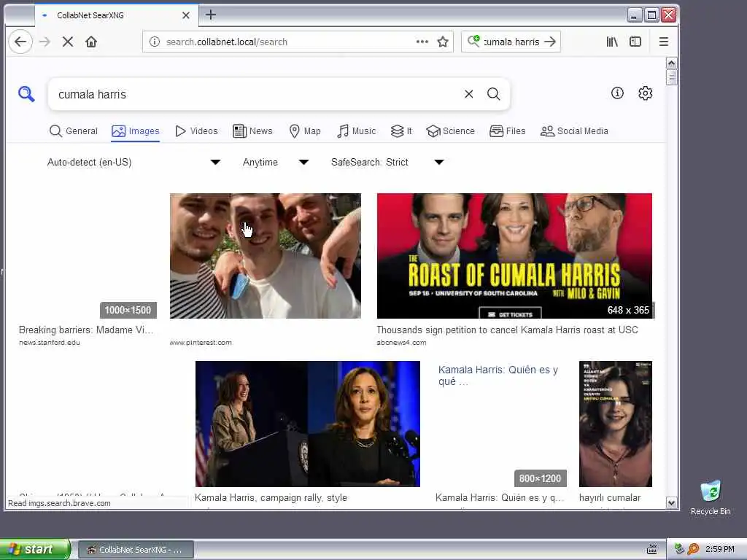Open page actions three-dot menu in address bar
747x560 pixels.
coord(422,42)
